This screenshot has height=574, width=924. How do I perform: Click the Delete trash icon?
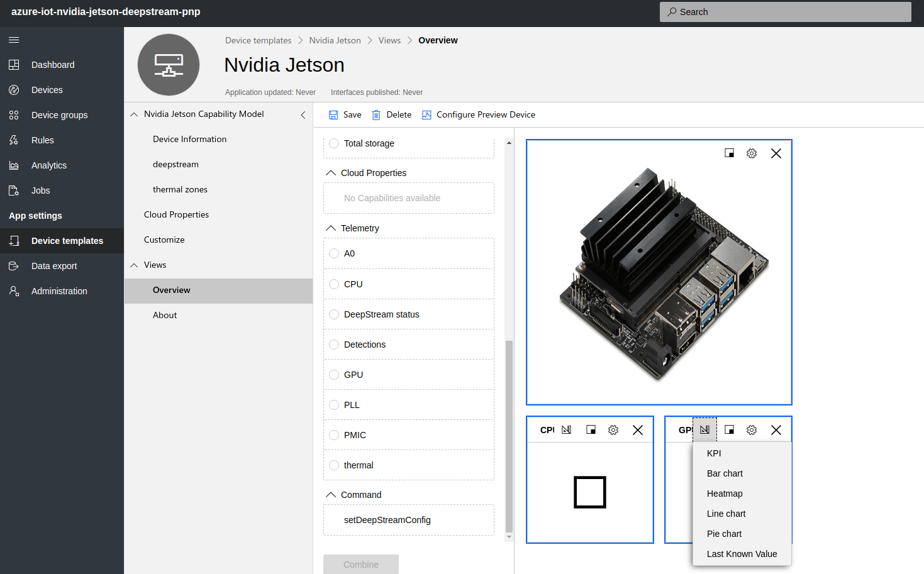[x=376, y=115]
